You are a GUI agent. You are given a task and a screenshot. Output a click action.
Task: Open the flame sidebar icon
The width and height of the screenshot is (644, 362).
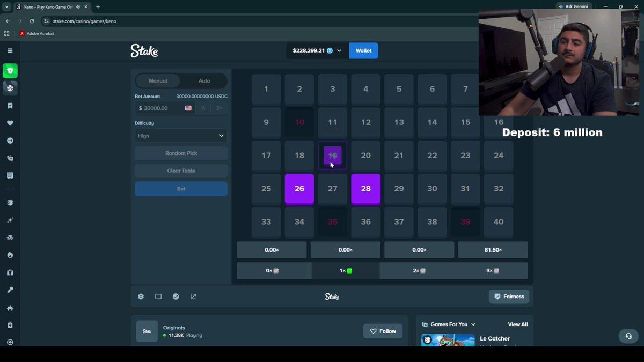pos(10,255)
